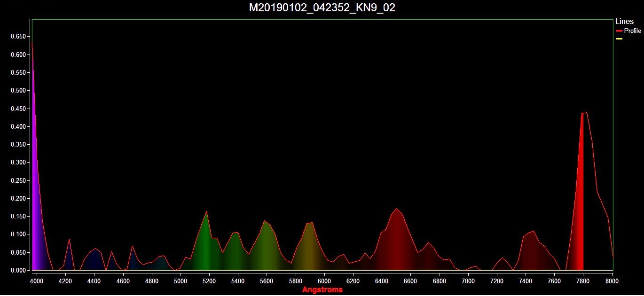Image resolution: width=644 pixels, height=296 pixels.
Task: Click the 0.250 y-axis tick label
Action: point(18,180)
